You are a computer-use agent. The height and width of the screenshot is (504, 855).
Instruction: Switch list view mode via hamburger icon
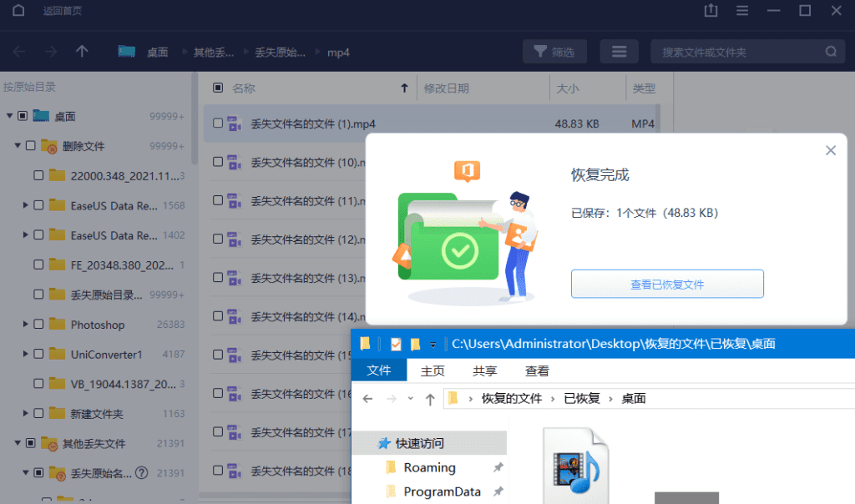coord(619,51)
